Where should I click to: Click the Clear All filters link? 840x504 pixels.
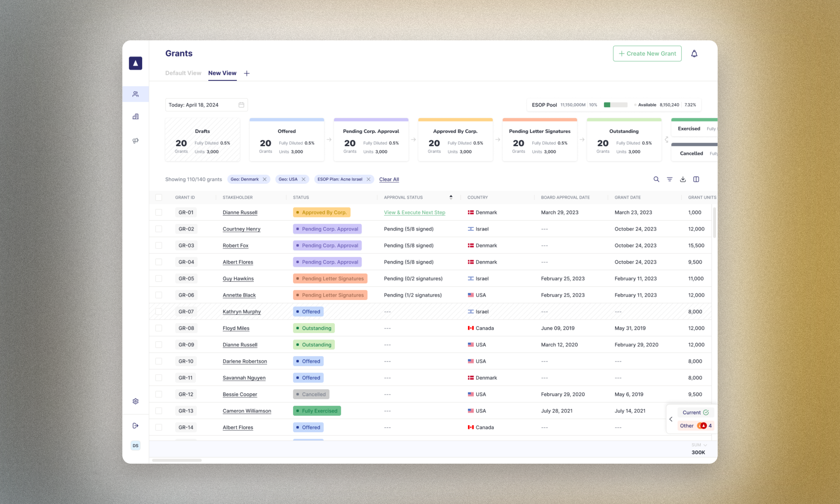[389, 179]
